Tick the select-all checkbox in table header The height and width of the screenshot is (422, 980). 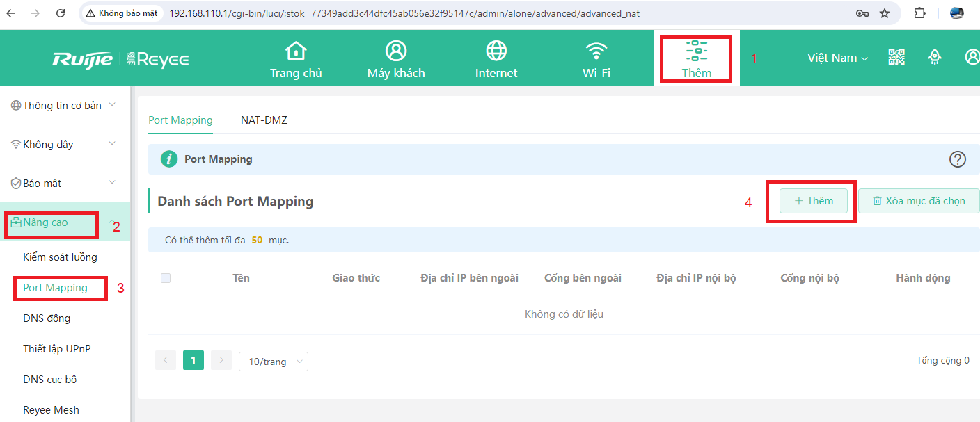pyautogui.click(x=166, y=278)
